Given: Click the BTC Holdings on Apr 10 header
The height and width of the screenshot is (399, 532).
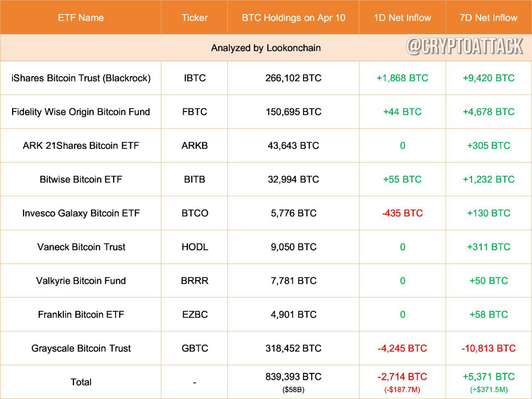Looking at the screenshot, I should (x=293, y=18).
